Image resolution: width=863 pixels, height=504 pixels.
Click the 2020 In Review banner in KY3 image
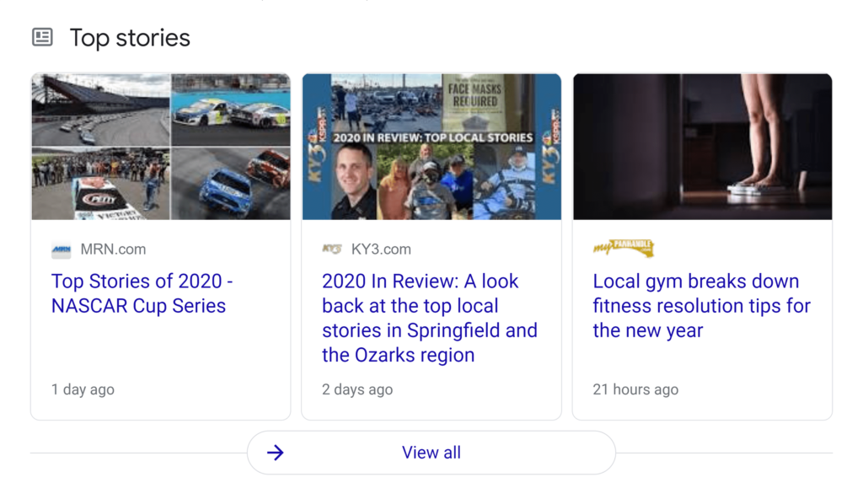coord(431,137)
